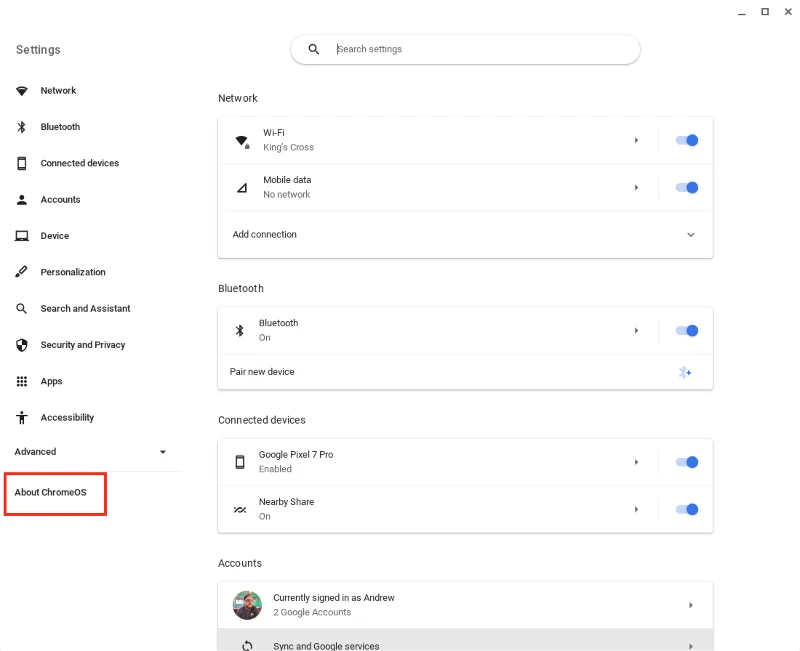Disable Mobile data
Image resolution: width=800 pixels, height=651 pixels.
pyautogui.click(x=688, y=187)
